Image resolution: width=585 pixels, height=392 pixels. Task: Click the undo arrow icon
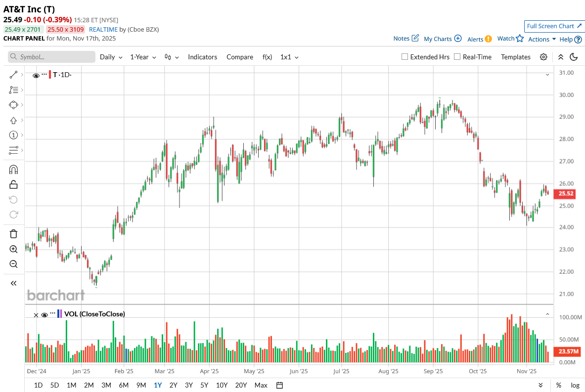[x=13, y=200]
